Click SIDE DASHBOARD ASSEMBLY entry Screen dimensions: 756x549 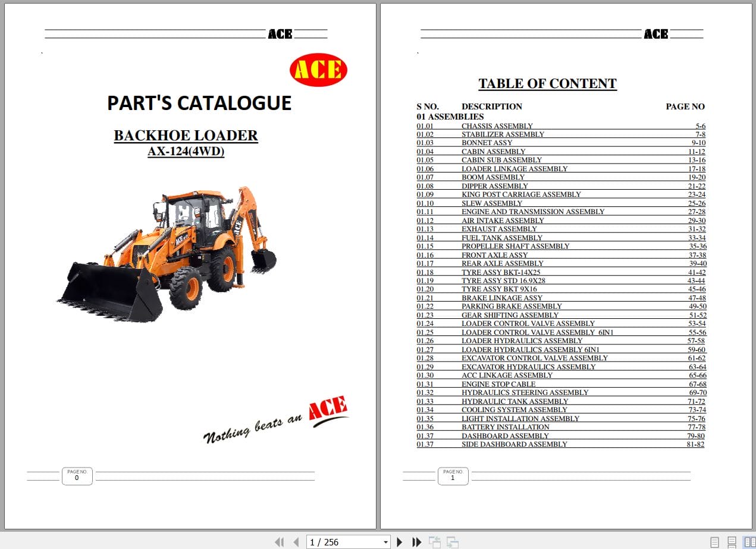(515, 444)
